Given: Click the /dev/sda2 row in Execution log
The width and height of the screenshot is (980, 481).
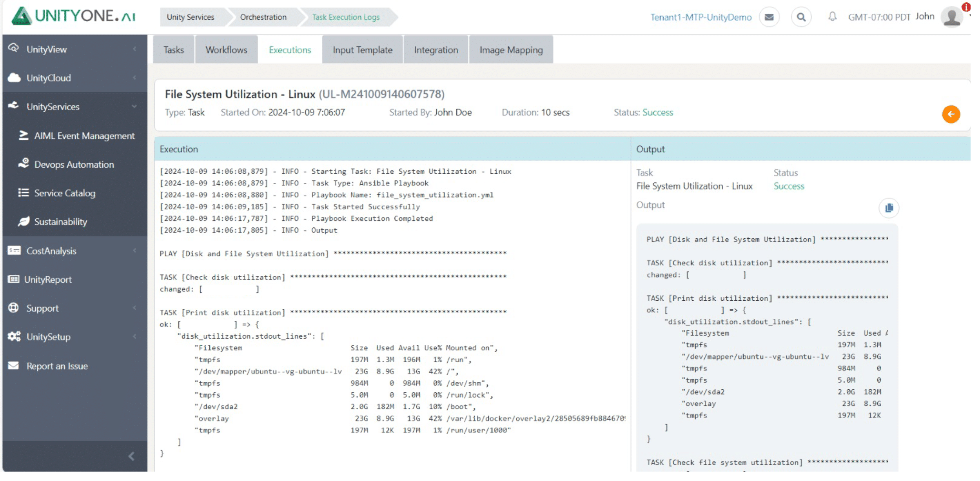Looking at the screenshot, I should pyautogui.click(x=335, y=407).
